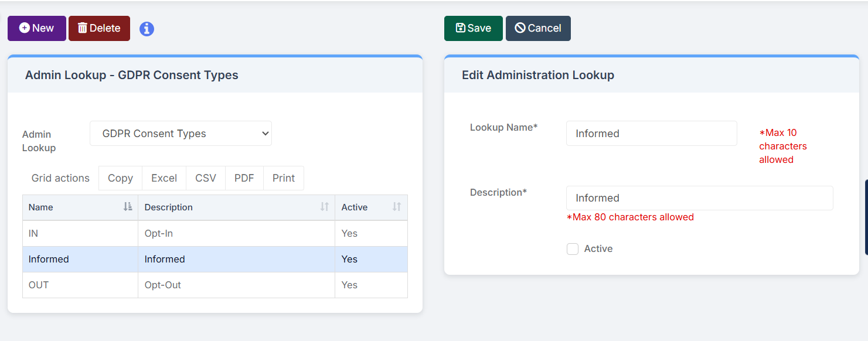Image resolution: width=868 pixels, height=341 pixels.
Task: Click the blue info circle icon
Action: coord(147,29)
